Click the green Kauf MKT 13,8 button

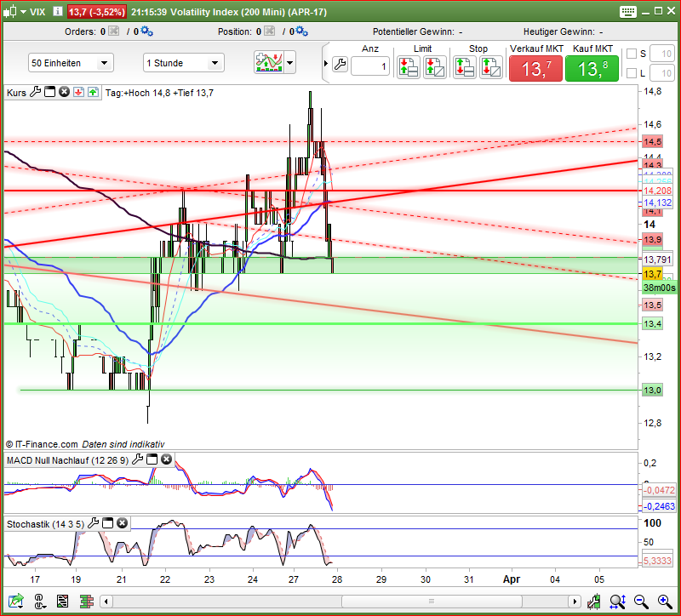[592, 69]
